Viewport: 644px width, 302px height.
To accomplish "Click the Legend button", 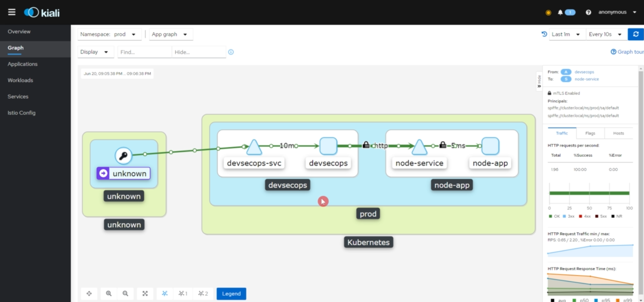I will 231,293.
